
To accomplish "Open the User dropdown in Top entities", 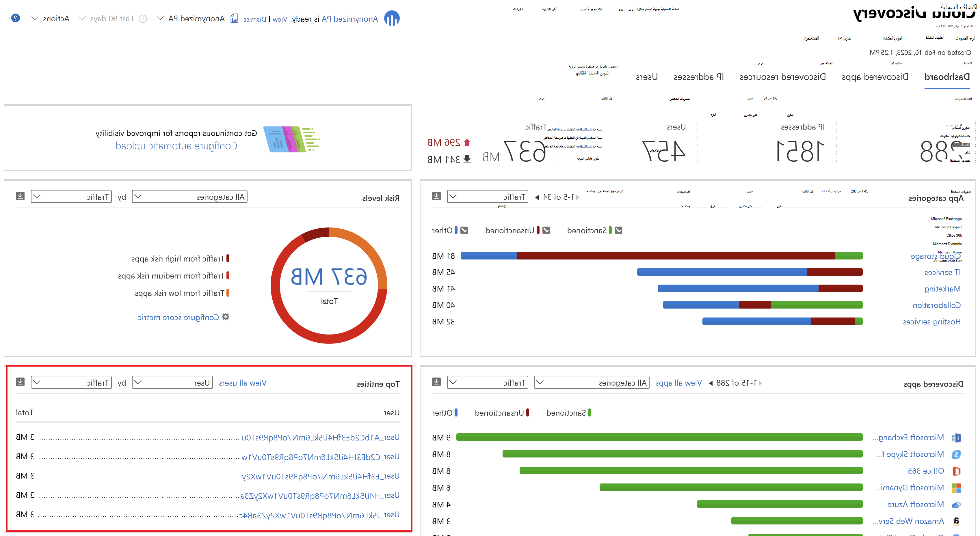I will pyautogui.click(x=172, y=382).
